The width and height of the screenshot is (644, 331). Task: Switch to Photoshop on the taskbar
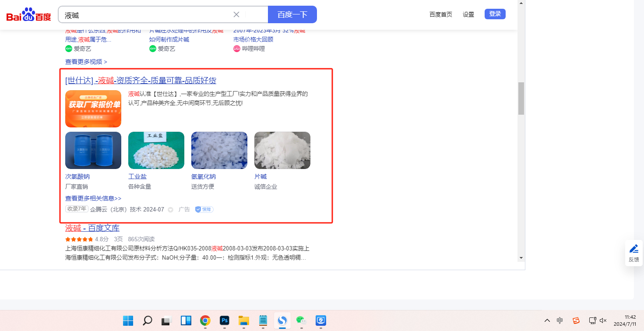click(225, 320)
